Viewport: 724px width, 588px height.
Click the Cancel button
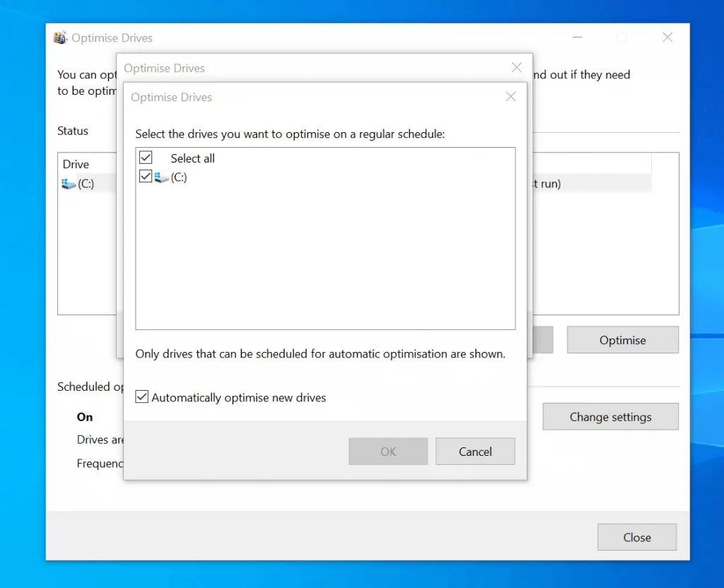point(475,451)
